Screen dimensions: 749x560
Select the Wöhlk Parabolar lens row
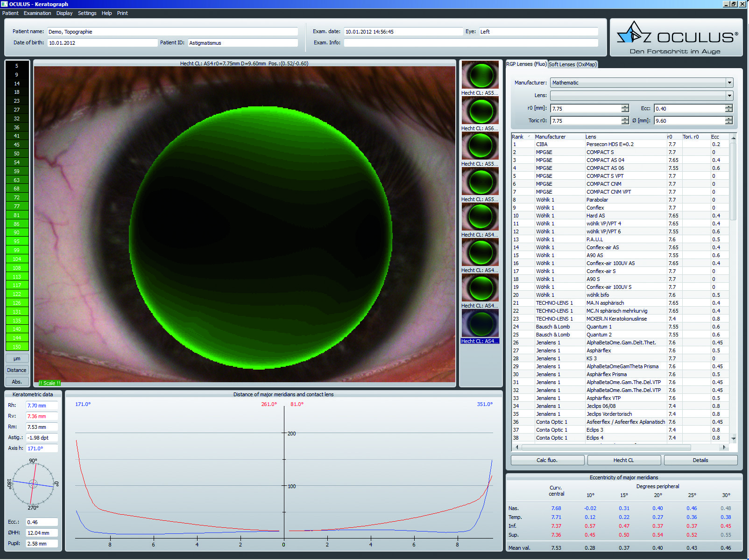pos(620,200)
